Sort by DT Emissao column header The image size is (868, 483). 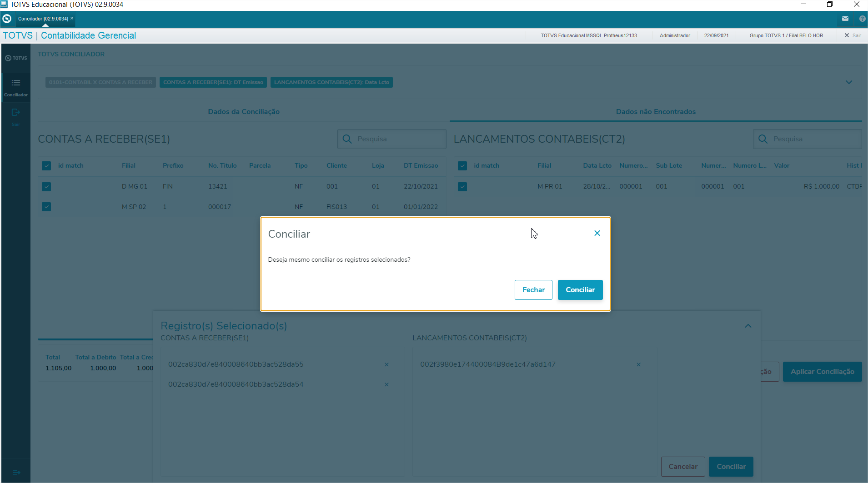421,166
